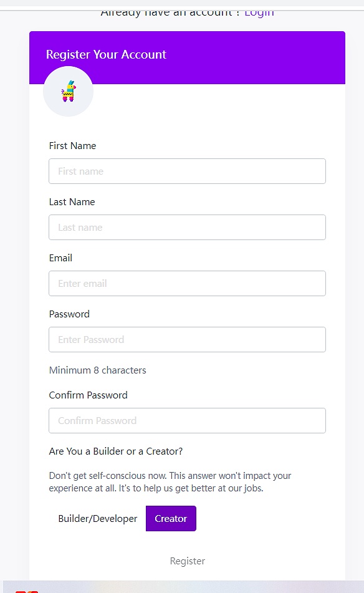Click the First Name label
The width and height of the screenshot is (364, 593).
[x=72, y=146]
